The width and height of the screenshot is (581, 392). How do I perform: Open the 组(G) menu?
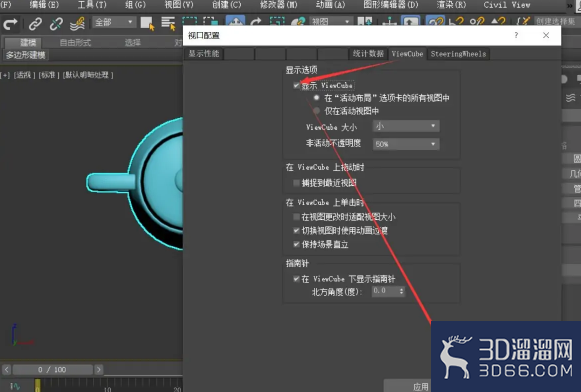click(x=135, y=5)
